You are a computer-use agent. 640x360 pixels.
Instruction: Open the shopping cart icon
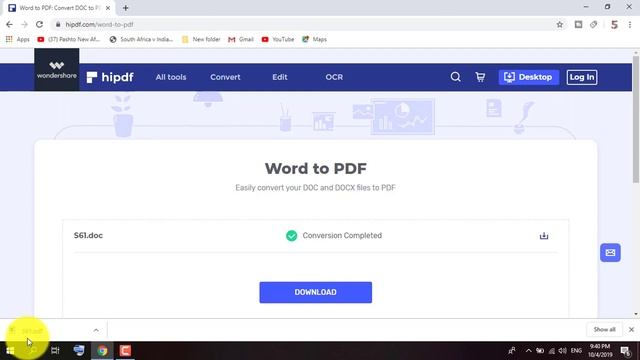[x=480, y=77]
